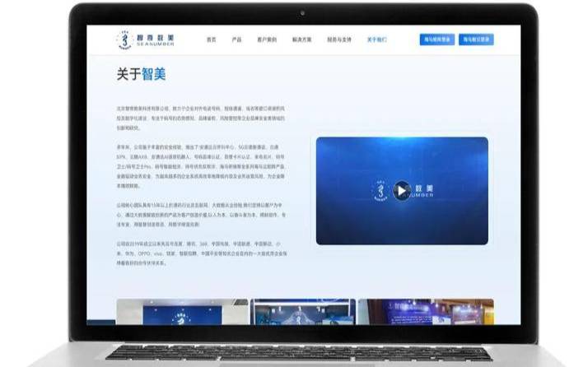
Task: Open the purple event stage photo thumbnail
Action: coord(426,312)
